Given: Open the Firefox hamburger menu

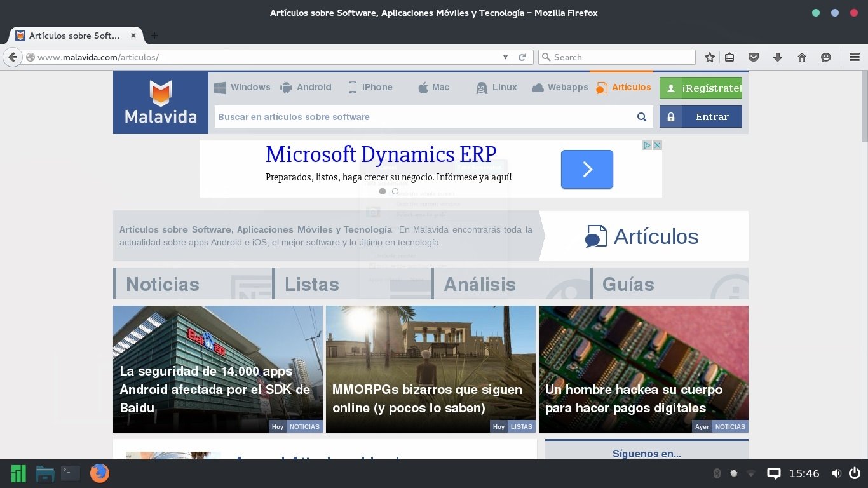Looking at the screenshot, I should [855, 57].
